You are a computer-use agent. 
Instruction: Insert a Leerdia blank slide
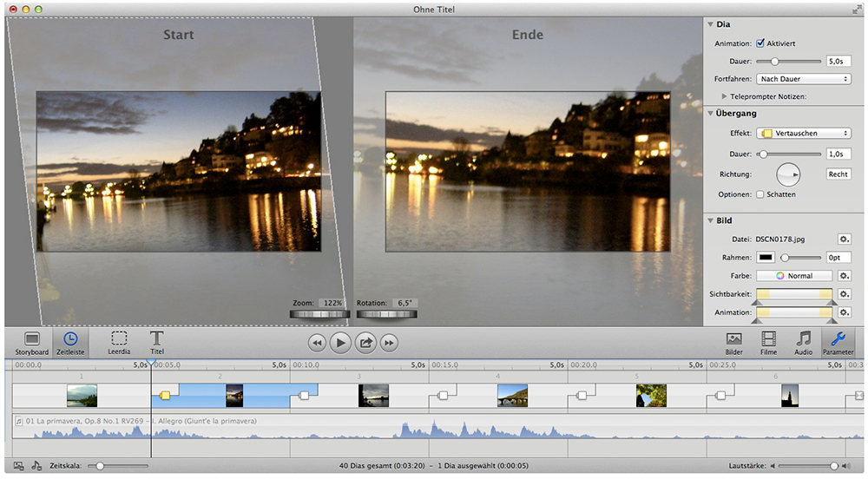point(120,342)
